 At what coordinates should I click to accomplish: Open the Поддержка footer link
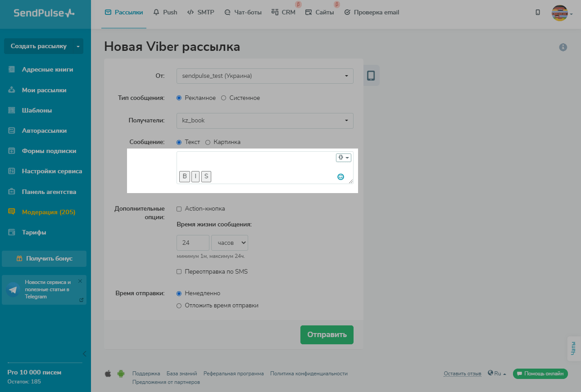(x=146, y=374)
